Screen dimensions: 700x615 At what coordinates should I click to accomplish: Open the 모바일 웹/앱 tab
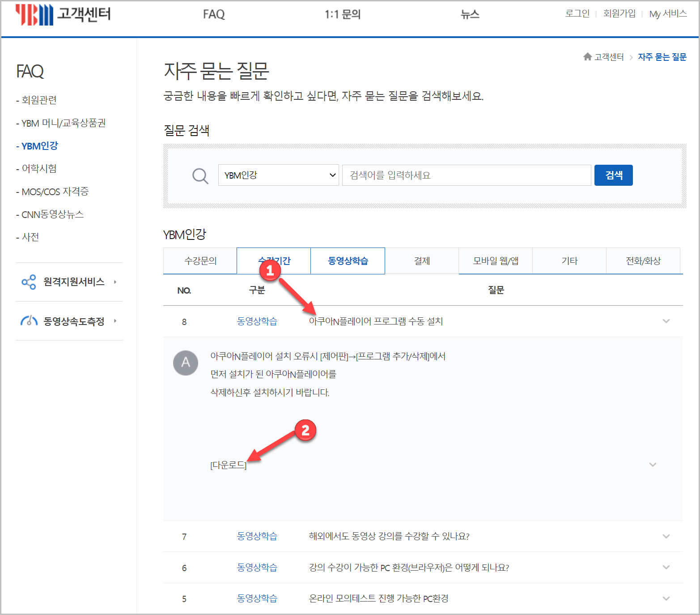pos(496,261)
